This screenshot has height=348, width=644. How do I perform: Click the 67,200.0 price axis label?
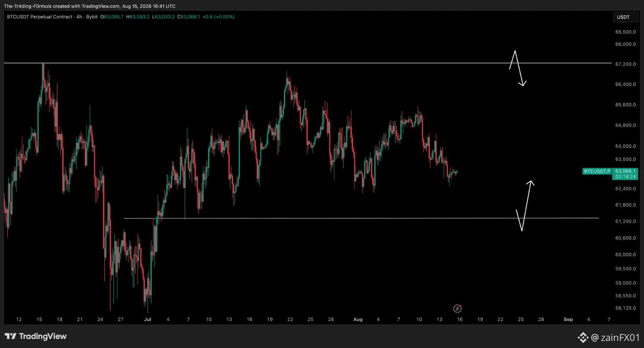pyautogui.click(x=625, y=64)
